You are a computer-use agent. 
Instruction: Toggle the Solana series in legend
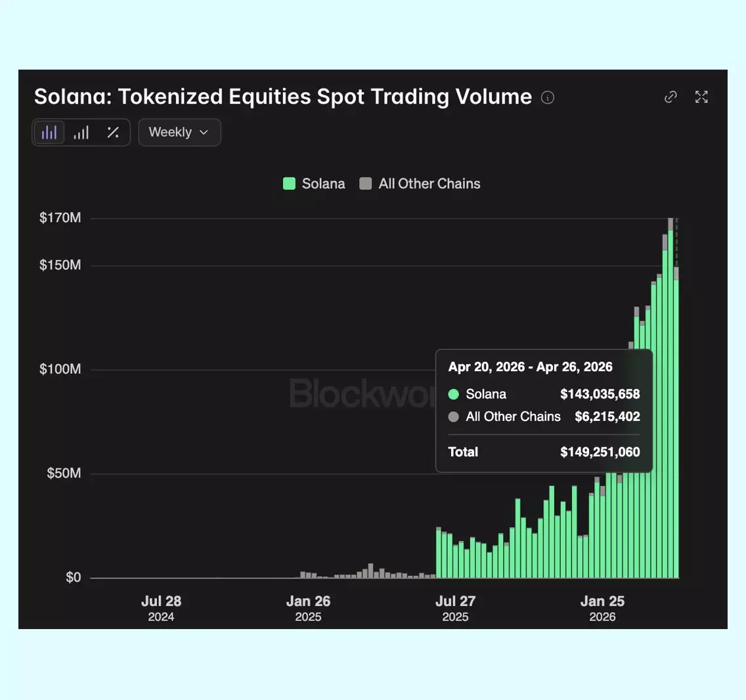[314, 184]
